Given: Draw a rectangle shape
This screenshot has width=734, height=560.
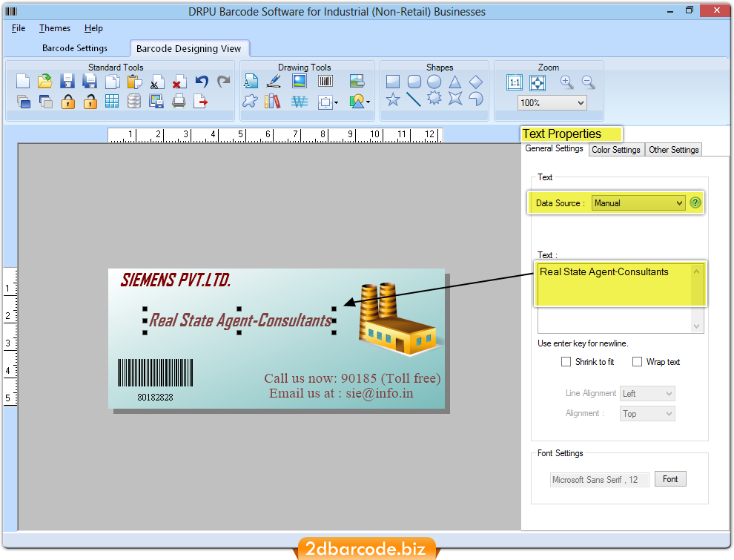Looking at the screenshot, I should point(393,82).
